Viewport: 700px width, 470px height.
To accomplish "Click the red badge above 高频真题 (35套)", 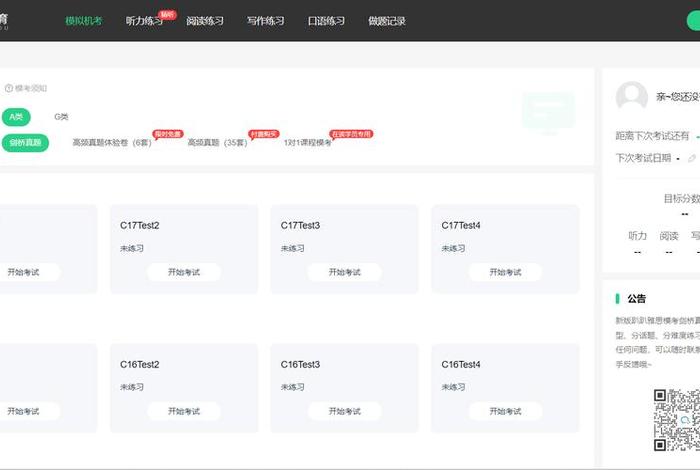I will pyautogui.click(x=264, y=134).
